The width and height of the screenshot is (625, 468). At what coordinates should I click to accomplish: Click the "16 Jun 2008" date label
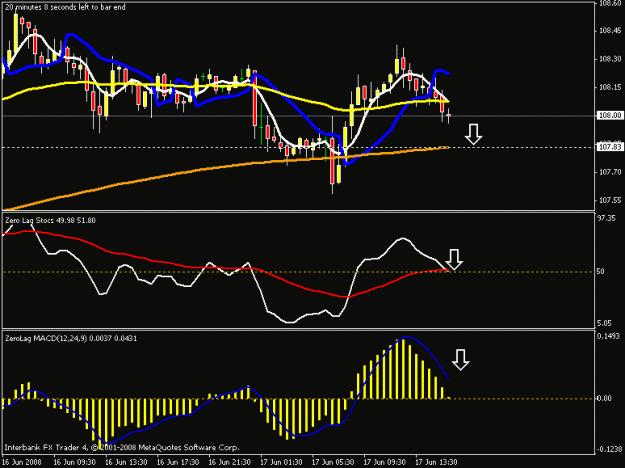point(22,462)
